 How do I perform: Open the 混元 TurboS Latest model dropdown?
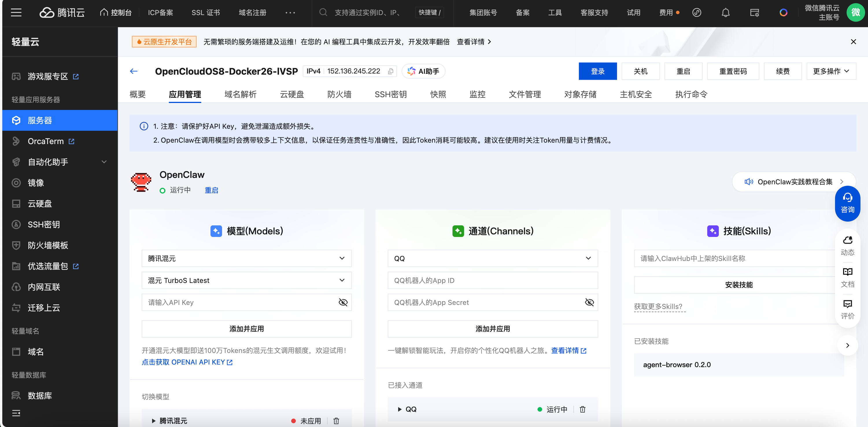pos(246,280)
